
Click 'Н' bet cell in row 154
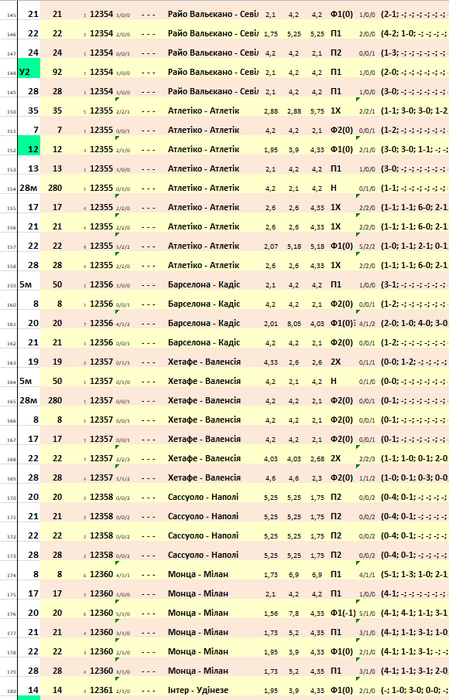333,188
